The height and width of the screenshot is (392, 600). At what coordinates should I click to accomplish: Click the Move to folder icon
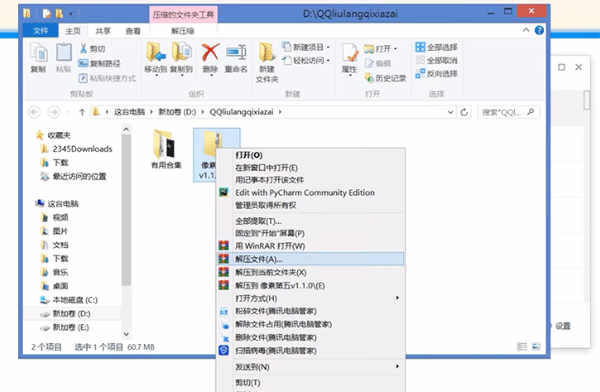tap(156, 52)
